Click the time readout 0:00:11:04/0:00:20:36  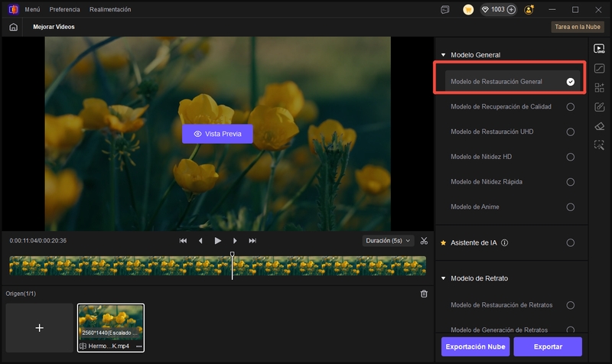tap(37, 241)
